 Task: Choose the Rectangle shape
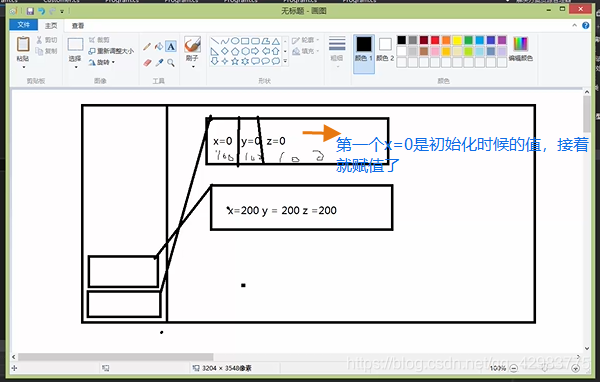tap(245, 41)
